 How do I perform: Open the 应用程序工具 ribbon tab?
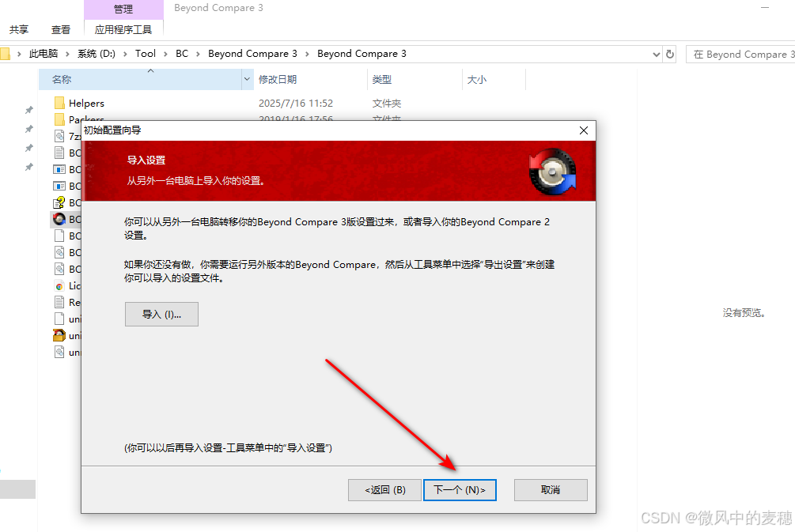(123, 30)
